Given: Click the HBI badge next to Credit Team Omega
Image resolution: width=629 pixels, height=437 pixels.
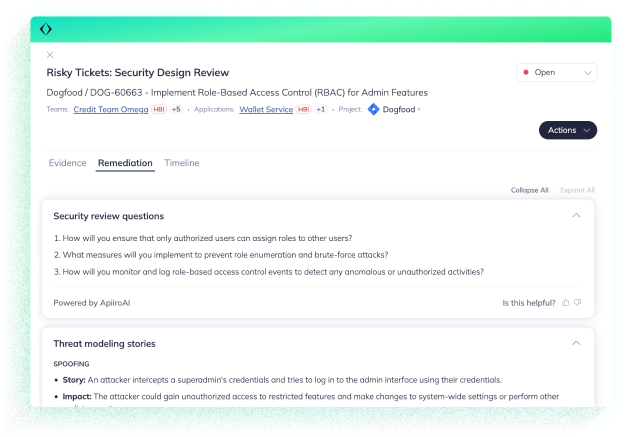Looking at the screenshot, I should (x=159, y=110).
